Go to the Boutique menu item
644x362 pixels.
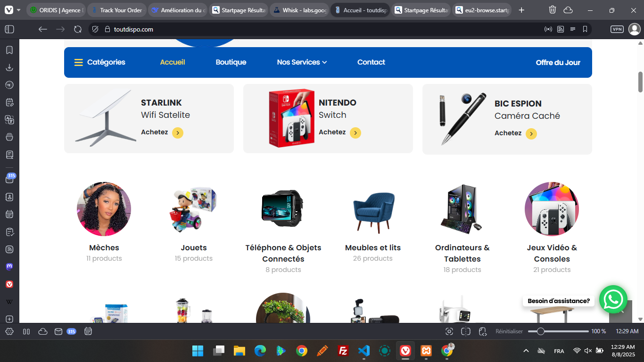tap(231, 62)
